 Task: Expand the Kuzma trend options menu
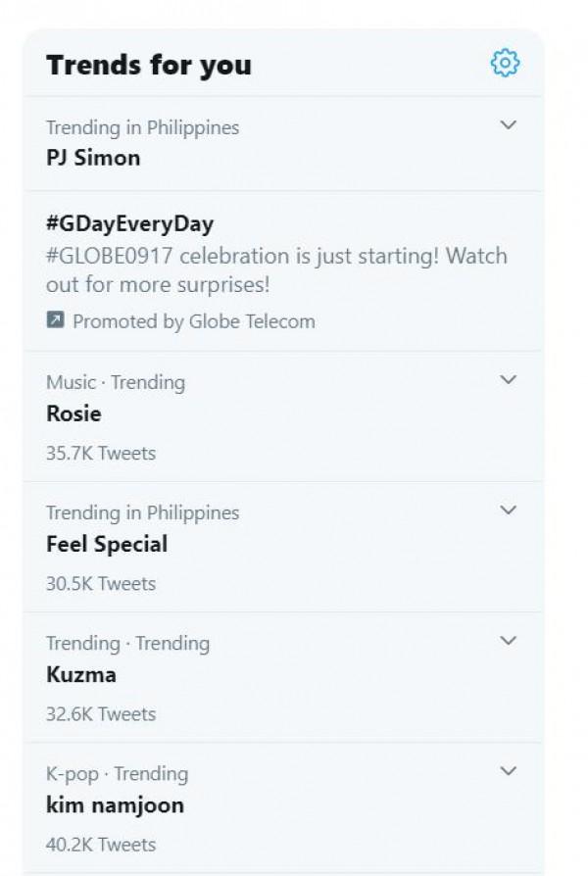(507, 642)
